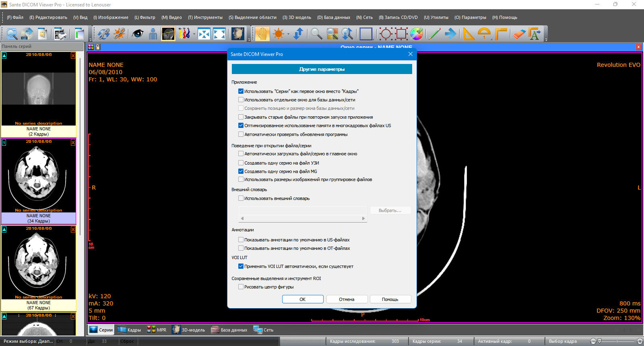Enable automatic program update checking

[241, 134]
